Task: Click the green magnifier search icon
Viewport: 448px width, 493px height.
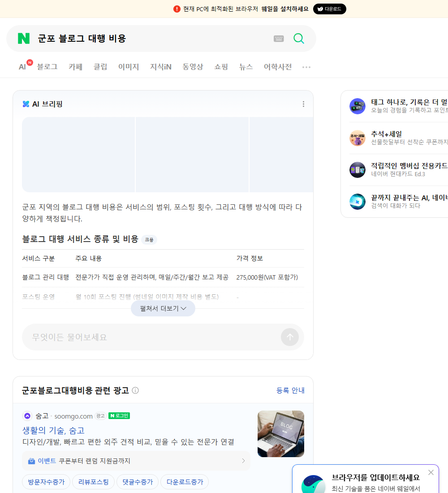Action: tap(299, 39)
